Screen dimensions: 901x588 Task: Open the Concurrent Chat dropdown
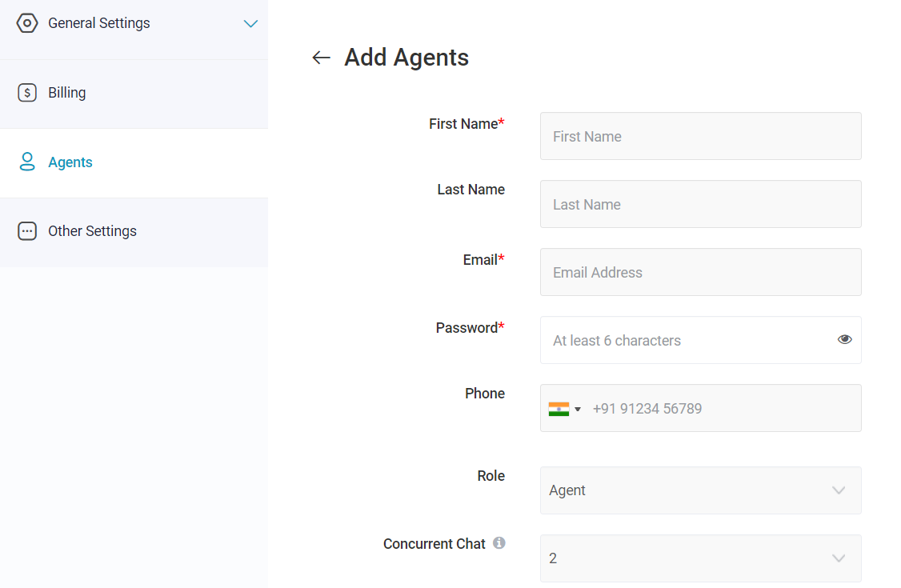tap(700, 558)
